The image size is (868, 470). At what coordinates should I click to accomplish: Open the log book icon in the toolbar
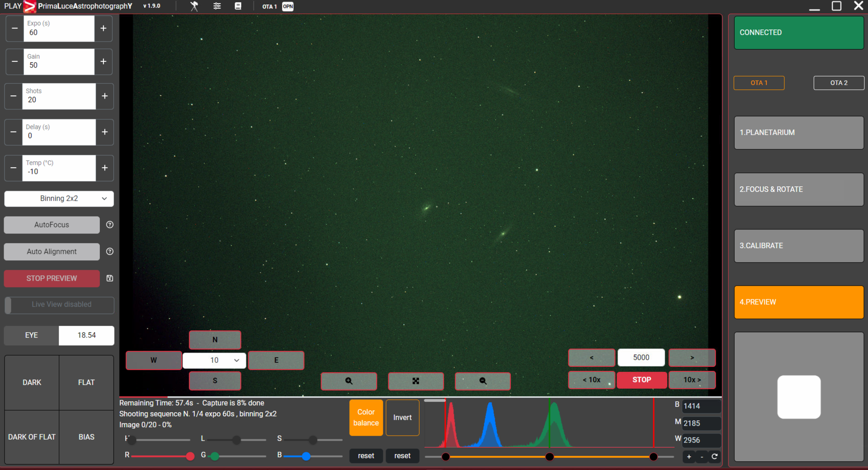(239, 6)
